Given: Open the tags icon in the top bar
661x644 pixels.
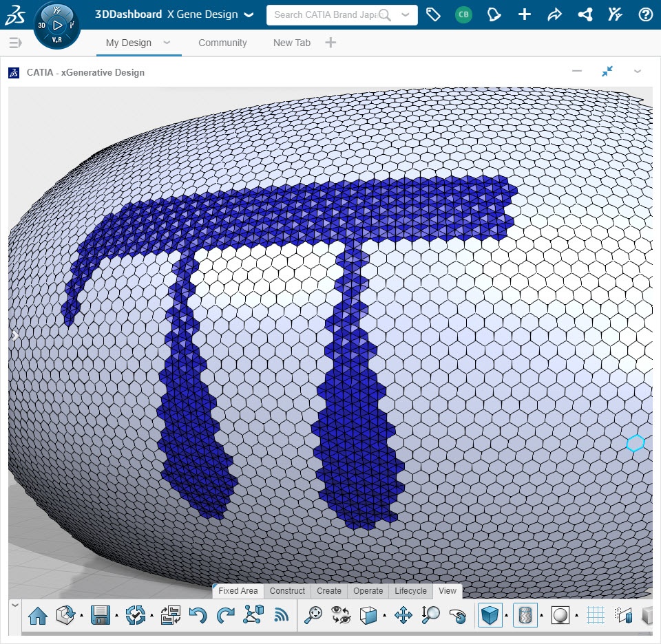Looking at the screenshot, I should (x=433, y=14).
